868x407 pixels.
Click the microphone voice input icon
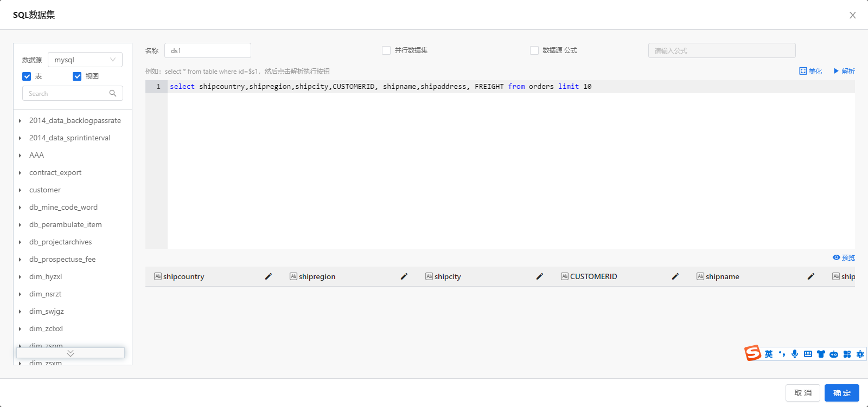(x=795, y=354)
